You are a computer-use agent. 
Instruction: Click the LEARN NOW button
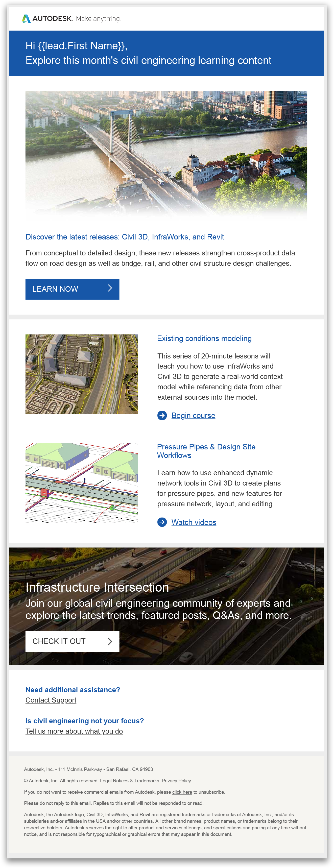[73, 289]
